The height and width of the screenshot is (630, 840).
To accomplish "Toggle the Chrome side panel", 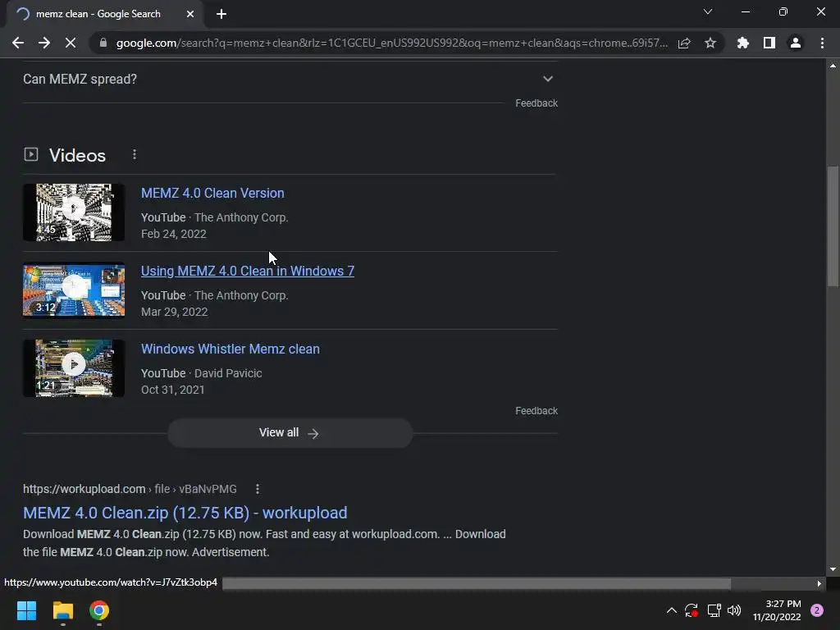I will (769, 43).
